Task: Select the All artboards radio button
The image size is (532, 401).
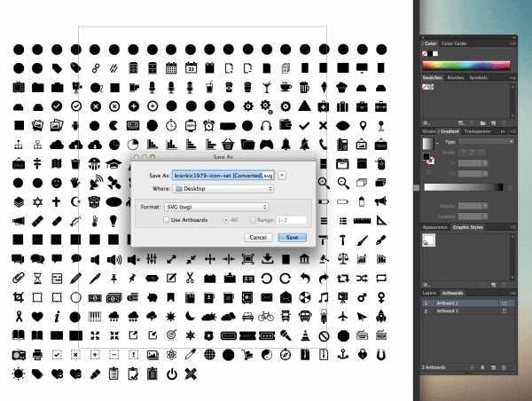Action: tap(225, 219)
